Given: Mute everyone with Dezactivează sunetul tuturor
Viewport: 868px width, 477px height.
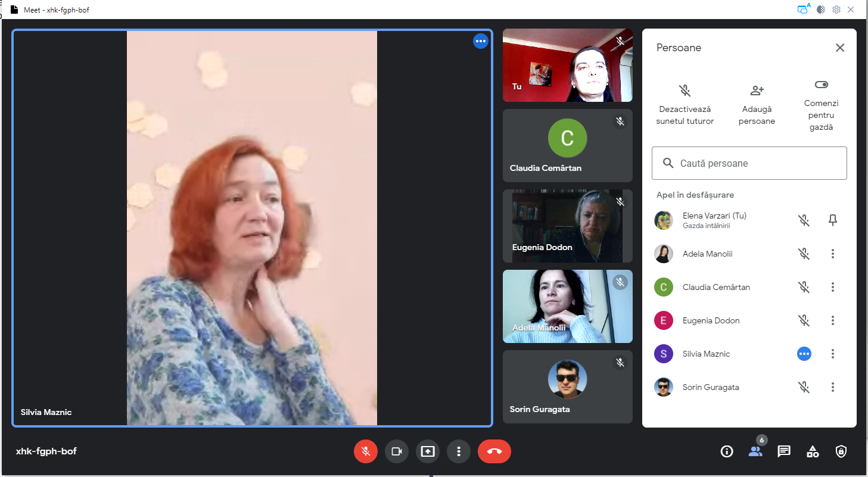Looking at the screenshot, I should tap(685, 91).
